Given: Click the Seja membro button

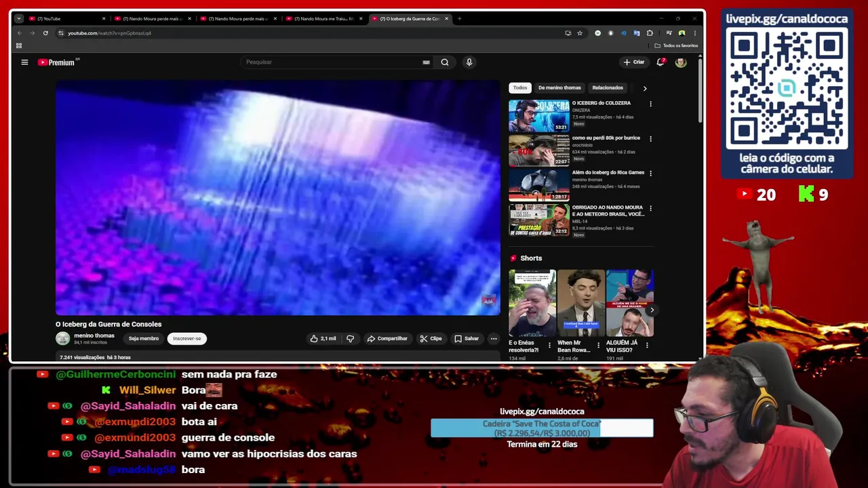Looking at the screenshot, I should (x=144, y=338).
